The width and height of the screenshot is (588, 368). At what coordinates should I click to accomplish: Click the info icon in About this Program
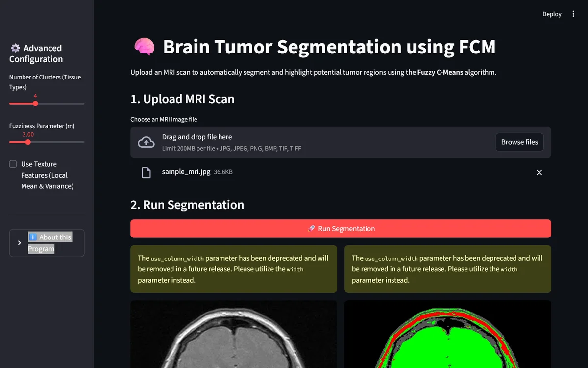[x=33, y=237]
